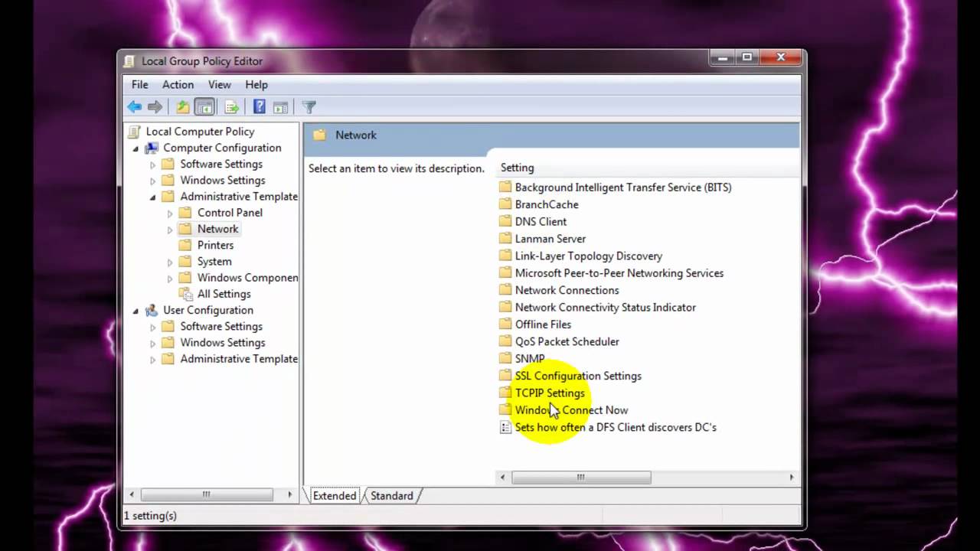The width and height of the screenshot is (980, 551).
Task: Collapse the Administrative Templates node
Action: pyautogui.click(x=152, y=197)
